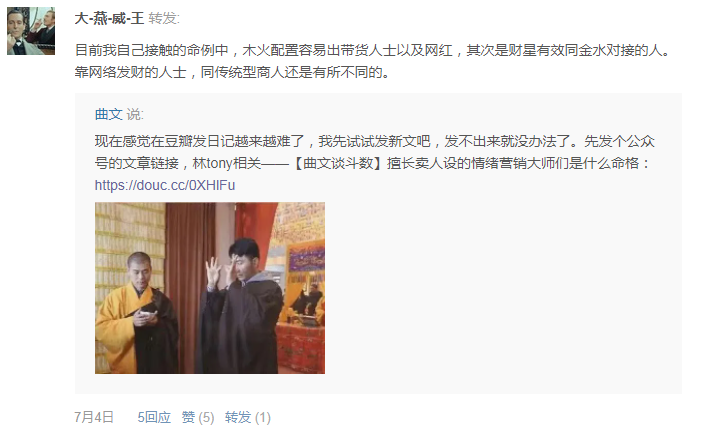Like the post with 赞
This screenshot has width=703, height=437.
188,417
